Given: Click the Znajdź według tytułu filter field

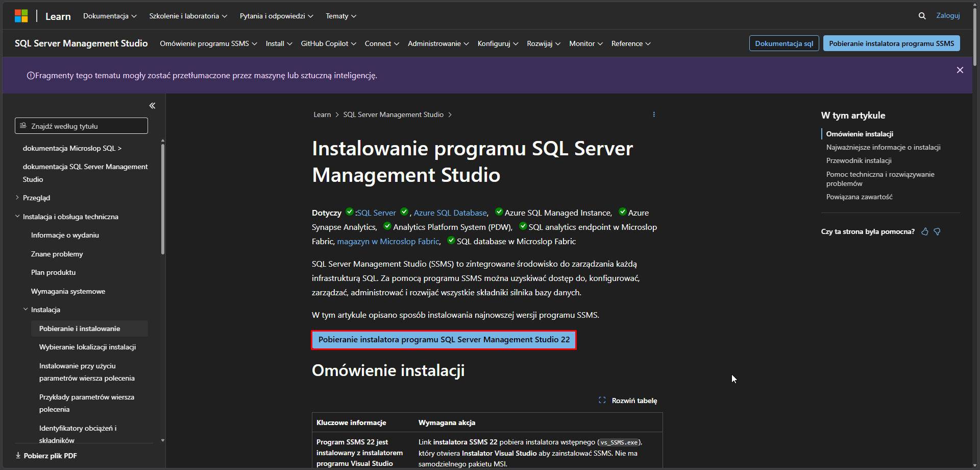Looking at the screenshot, I should [x=81, y=126].
